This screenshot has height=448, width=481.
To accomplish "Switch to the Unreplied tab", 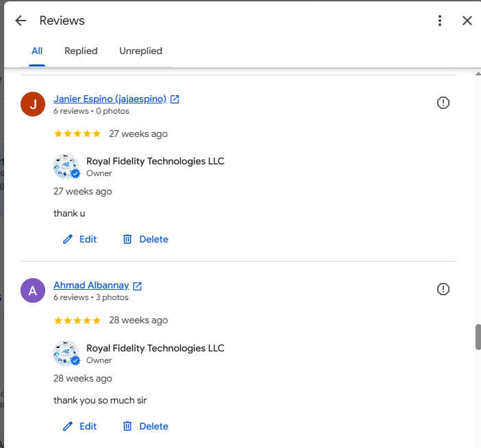I will coord(140,51).
